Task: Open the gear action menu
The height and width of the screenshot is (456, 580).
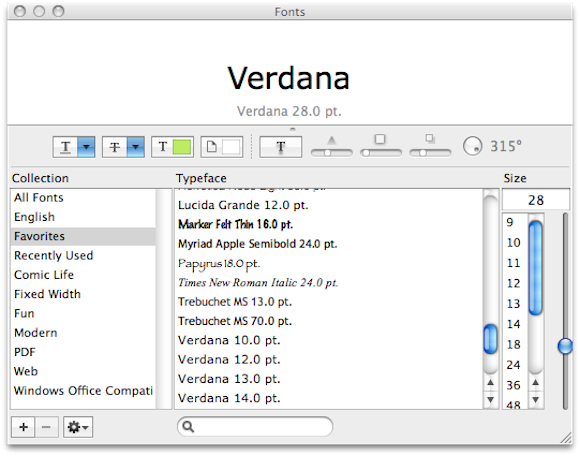Action: (x=78, y=427)
